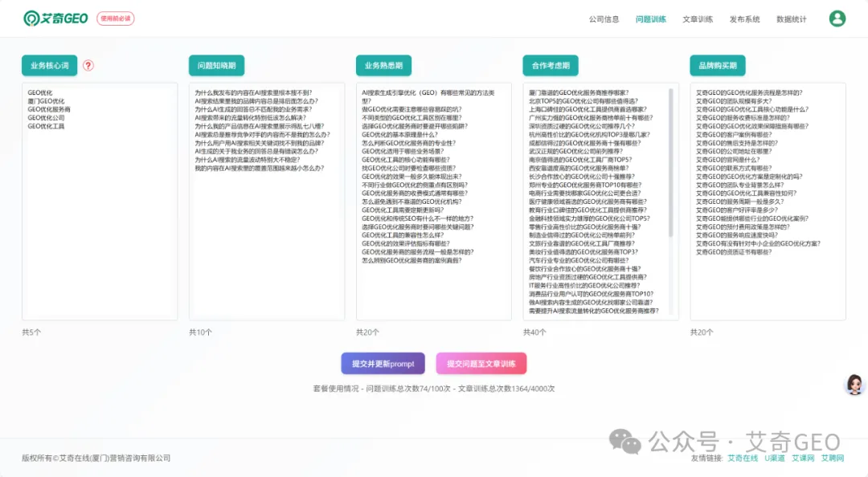Click the 业务核心词 header button
Screen dimensions: 868x477
(50, 66)
